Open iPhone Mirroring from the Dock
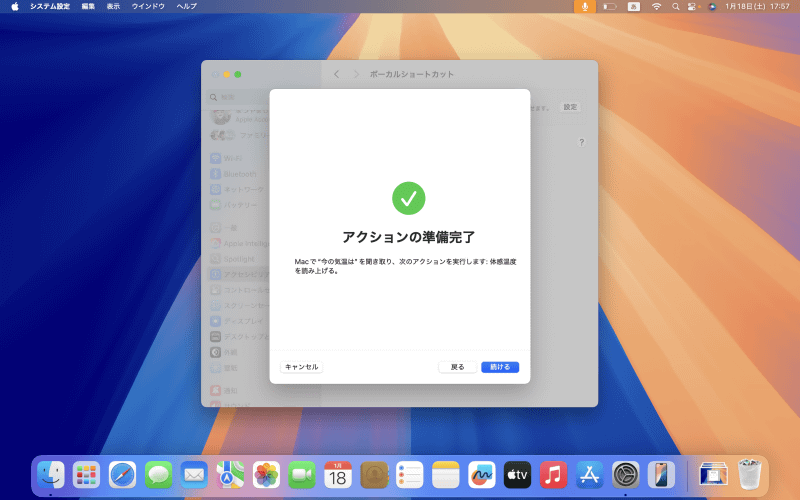800x500 pixels. coord(661,475)
